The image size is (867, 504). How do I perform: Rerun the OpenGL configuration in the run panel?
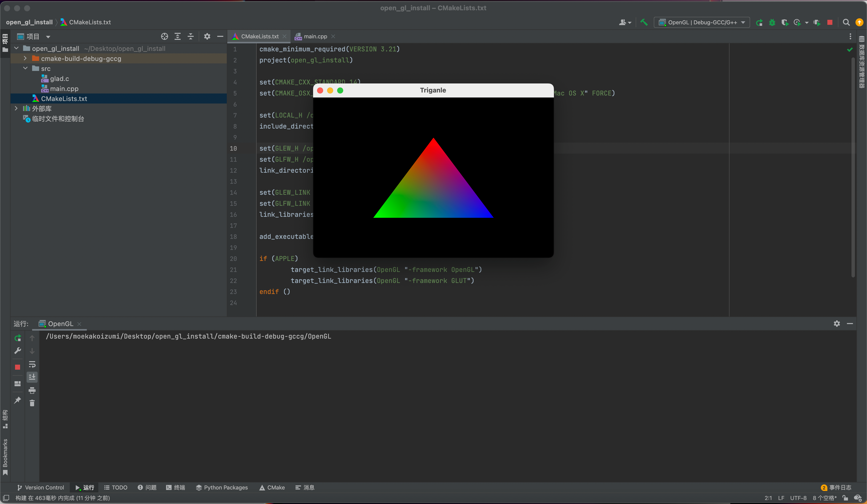(x=18, y=338)
